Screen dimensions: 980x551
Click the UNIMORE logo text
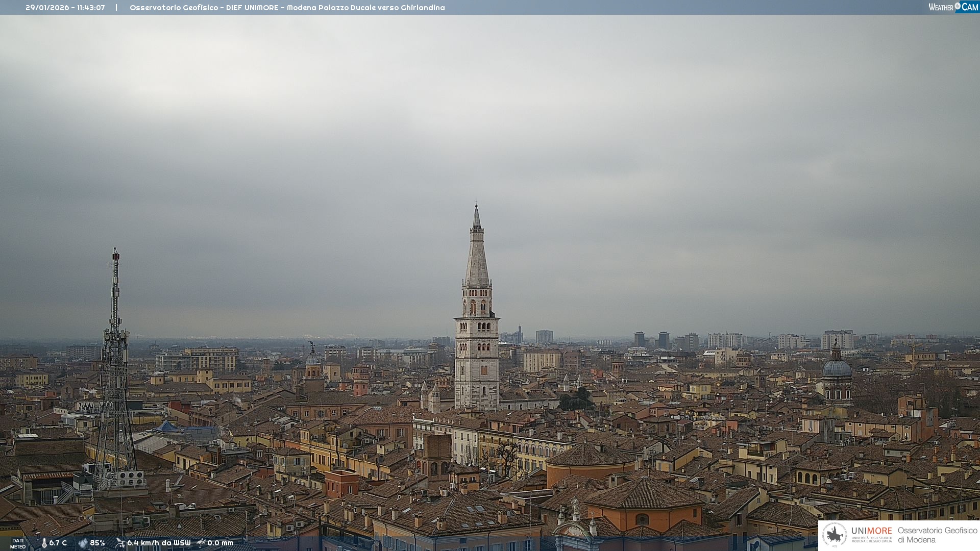(871, 531)
